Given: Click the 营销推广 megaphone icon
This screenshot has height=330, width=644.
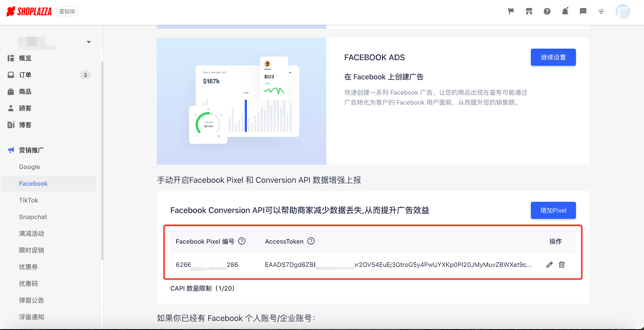Looking at the screenshot, I should (11, 150).
